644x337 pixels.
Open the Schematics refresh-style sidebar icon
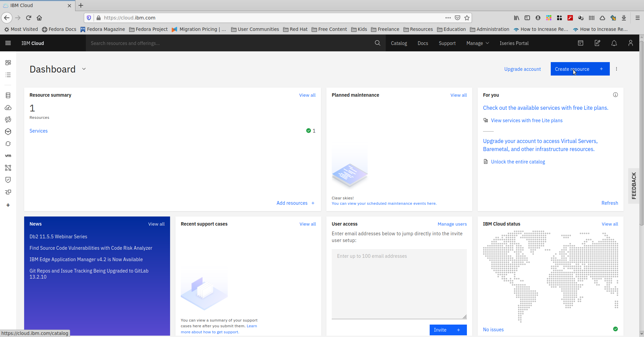click(8, 144)
